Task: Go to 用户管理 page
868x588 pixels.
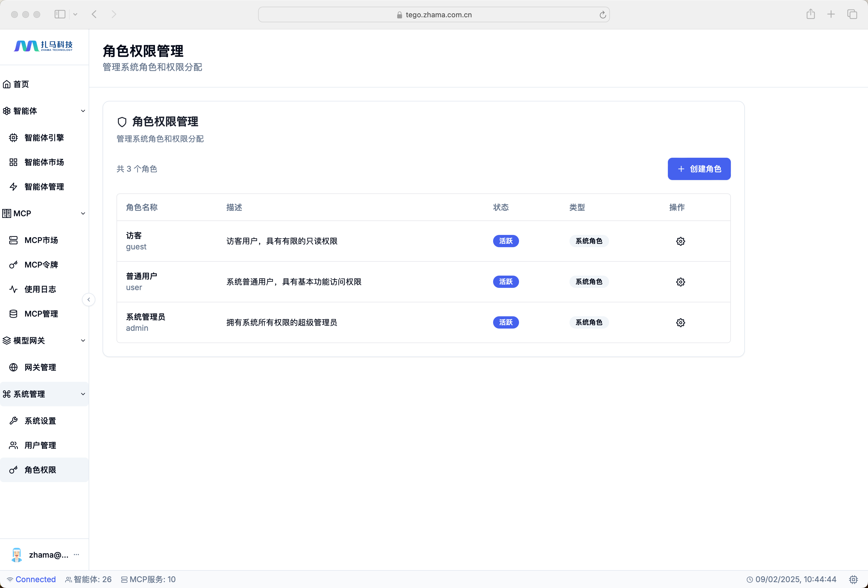Action: [x=40, y=445]
